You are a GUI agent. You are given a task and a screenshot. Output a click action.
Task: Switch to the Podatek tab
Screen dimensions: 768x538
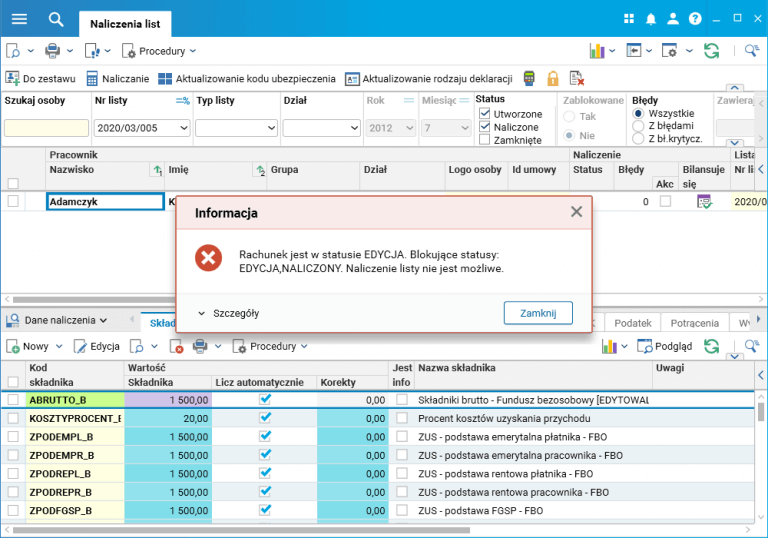point(632,323)
